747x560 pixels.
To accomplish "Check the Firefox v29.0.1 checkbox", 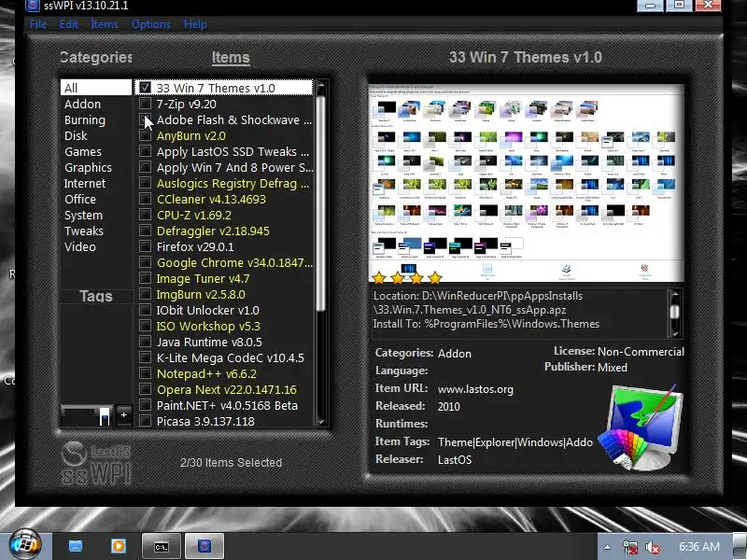I will [x=145, y=246].
